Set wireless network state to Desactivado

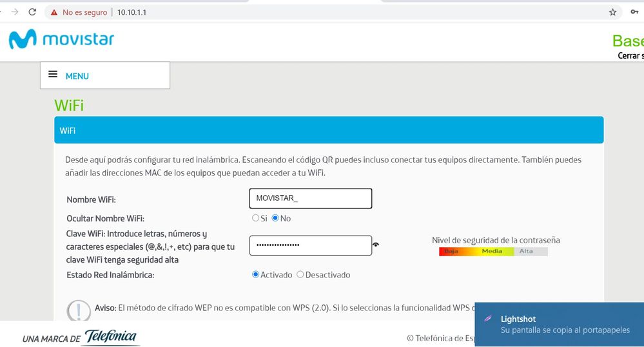[x=300, y=275]
